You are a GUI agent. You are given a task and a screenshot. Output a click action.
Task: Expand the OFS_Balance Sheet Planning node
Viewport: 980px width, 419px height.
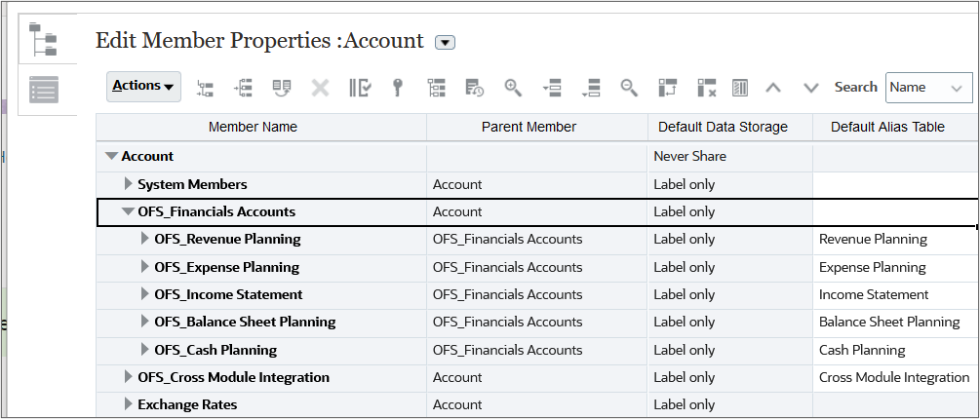coord(145,323)
